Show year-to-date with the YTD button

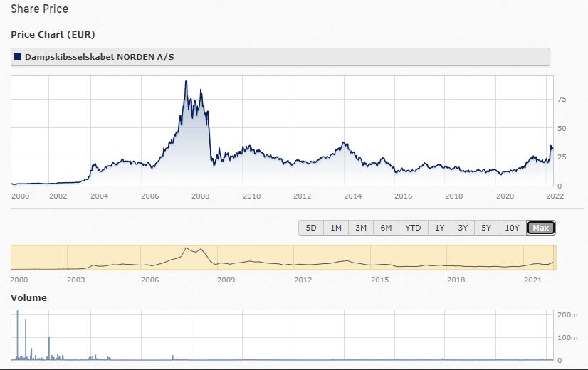413,228
